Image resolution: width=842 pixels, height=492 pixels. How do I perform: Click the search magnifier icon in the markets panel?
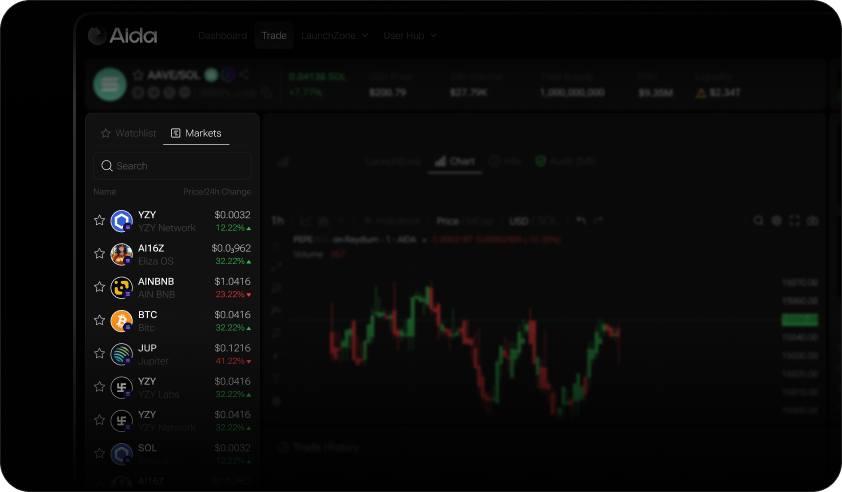[107, 166]
